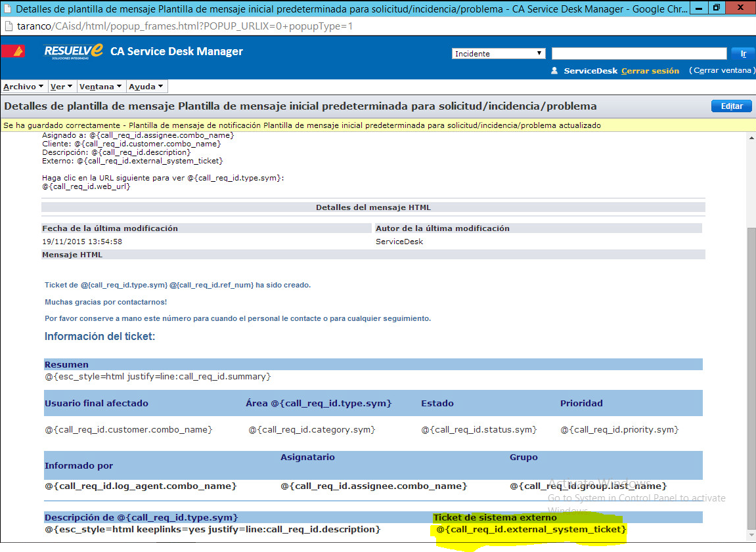756x552 pixels.
Task: Click the Cerrar ventana link
Action: (721, 70)
